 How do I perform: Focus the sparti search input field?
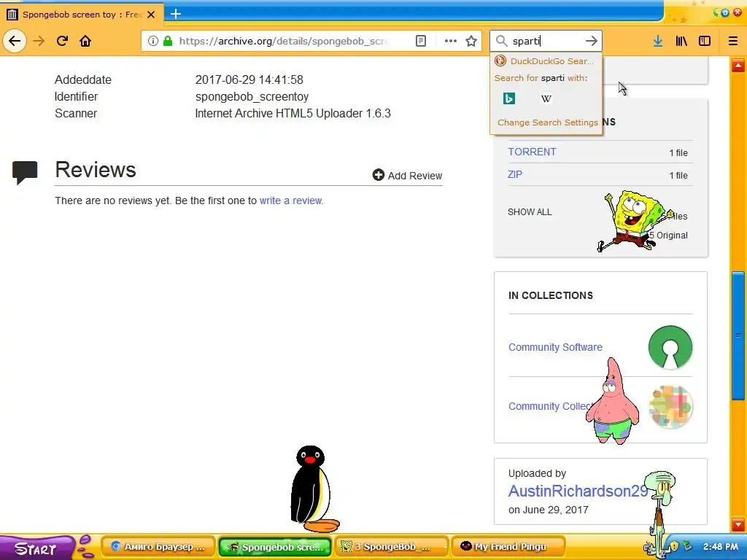(546, 41)
